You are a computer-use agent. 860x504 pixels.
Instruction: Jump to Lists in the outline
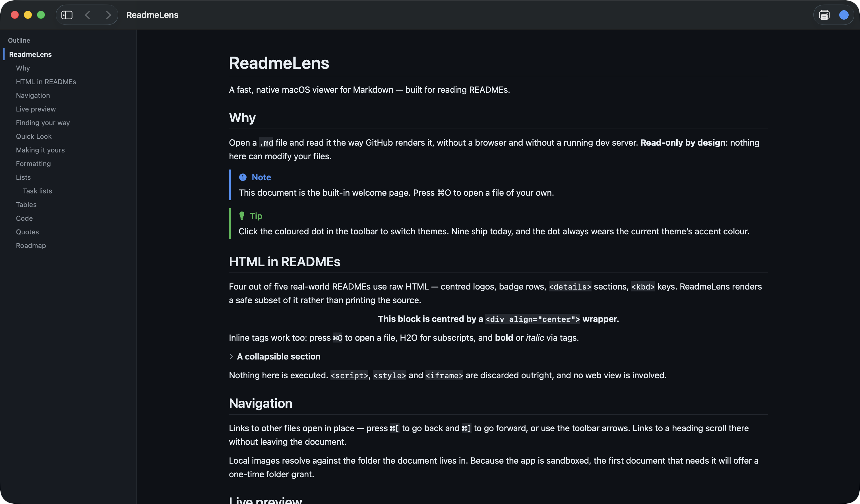click(x=23, y=177)
